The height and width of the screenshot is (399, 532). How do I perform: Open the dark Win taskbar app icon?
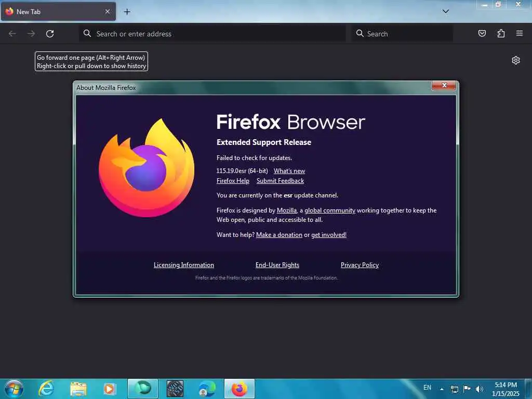[175, 389]
